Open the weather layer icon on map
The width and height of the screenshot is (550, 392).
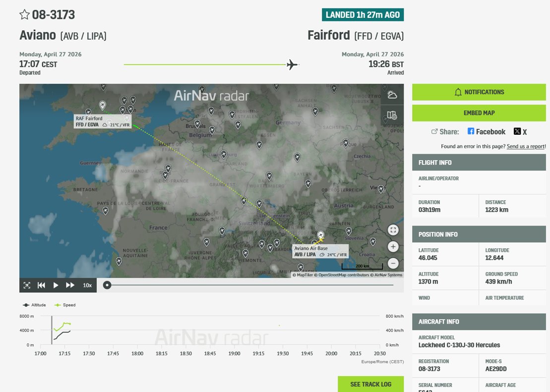coord(392,95)
